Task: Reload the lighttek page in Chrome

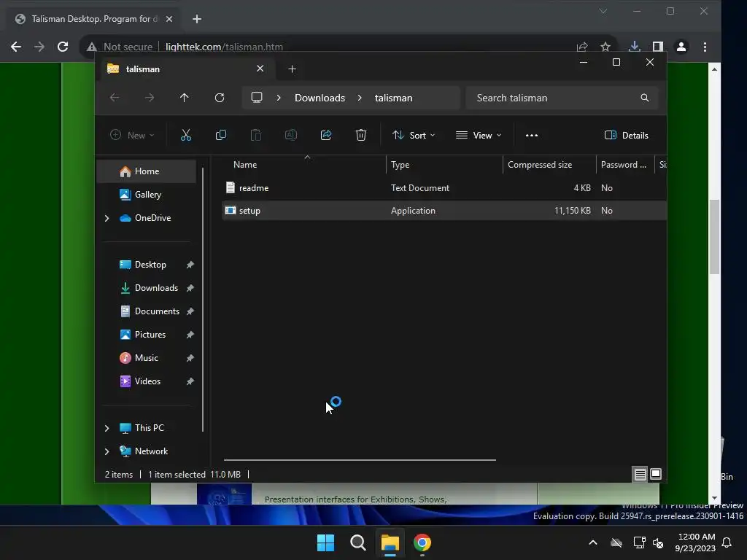Action: [x=63, y=47]
